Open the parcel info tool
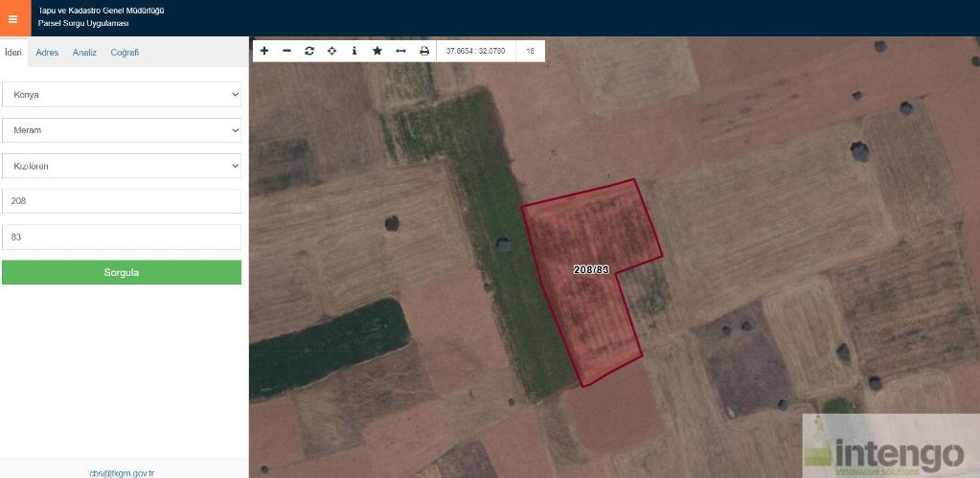Image resolution: width=980 pixels, height=478 pixels. pos(354,51)
